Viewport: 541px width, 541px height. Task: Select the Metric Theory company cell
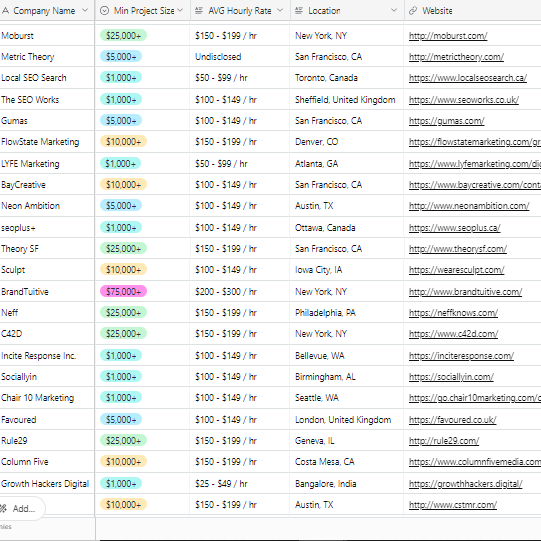(47, 57)
